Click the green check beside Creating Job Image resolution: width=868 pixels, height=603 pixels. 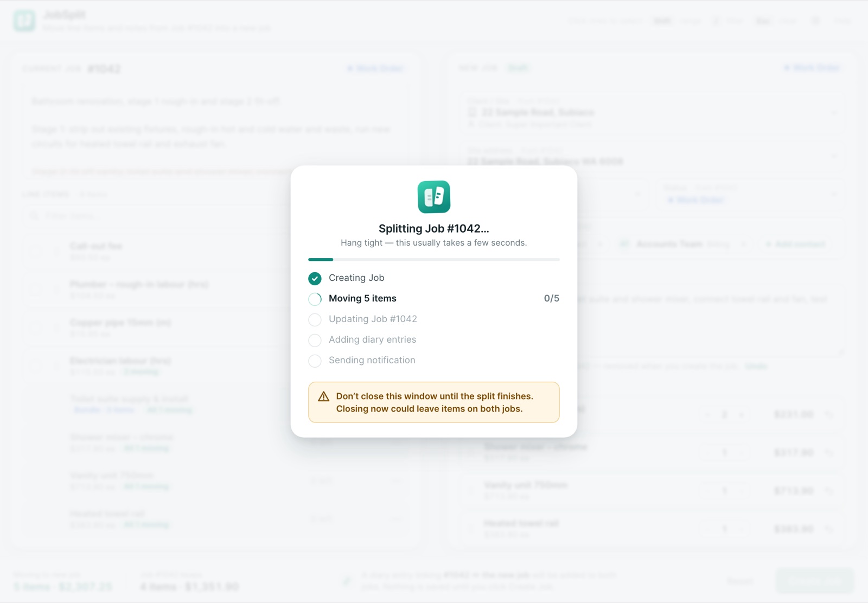tap(315, 278)
